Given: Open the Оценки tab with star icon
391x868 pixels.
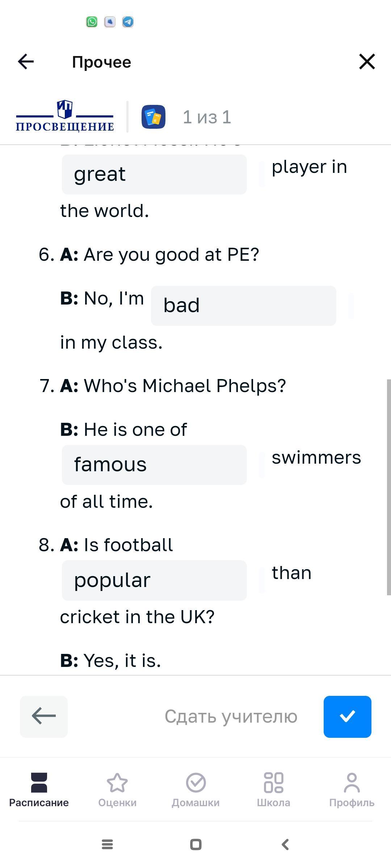Looking at the screenshot, I should [117, 790].
